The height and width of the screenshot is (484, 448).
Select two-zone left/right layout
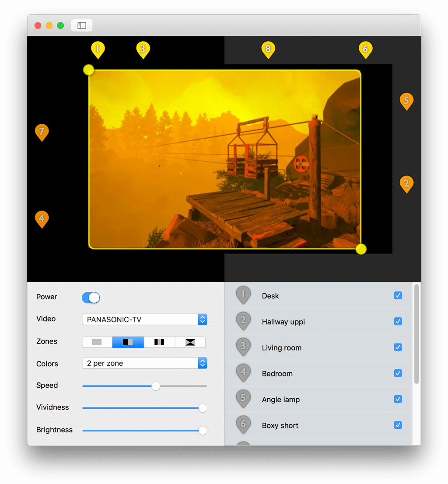(128, 342)
